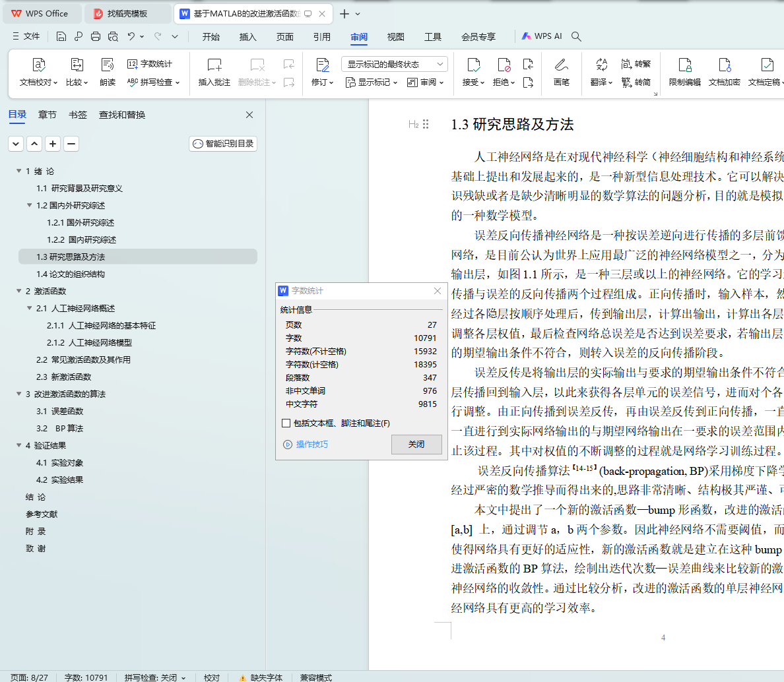Screen dimensions: 784x682
Task: Open the 显示标记的最终状态 dropdown
Action: pos(395,64)
